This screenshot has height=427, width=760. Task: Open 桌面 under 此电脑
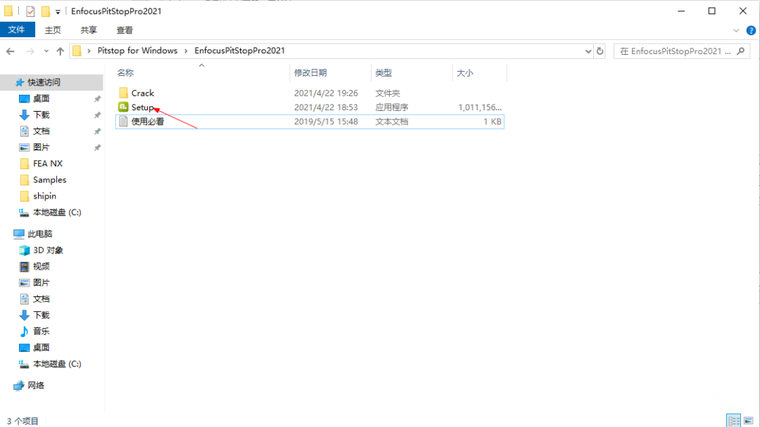41,348
